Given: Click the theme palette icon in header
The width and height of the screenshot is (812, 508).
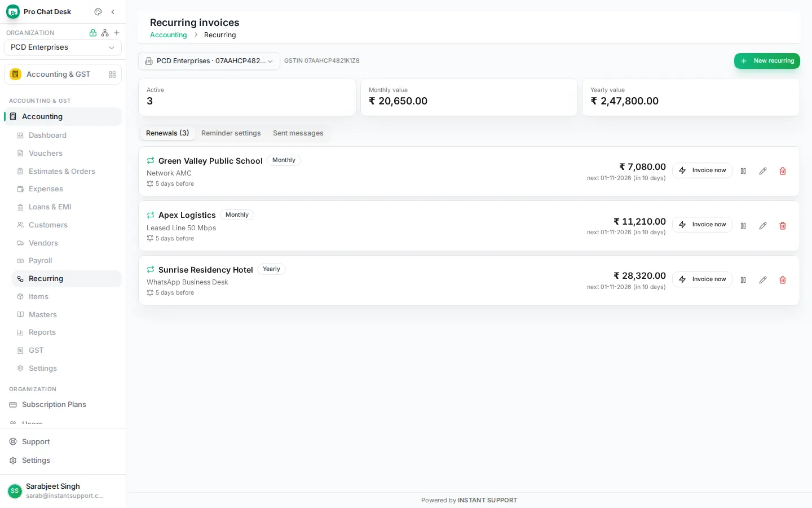Looking at the screenshot, I should 98,12.
